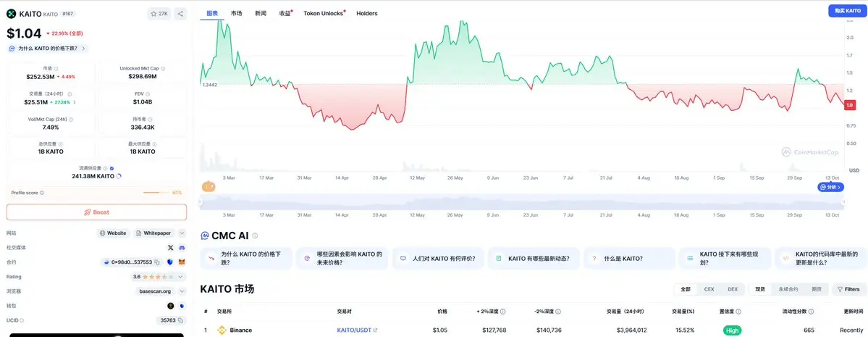Viewport: 868px width, 337px height.
Task: Select 全部 exchange type filter
Action: click(x=686, y=289)
